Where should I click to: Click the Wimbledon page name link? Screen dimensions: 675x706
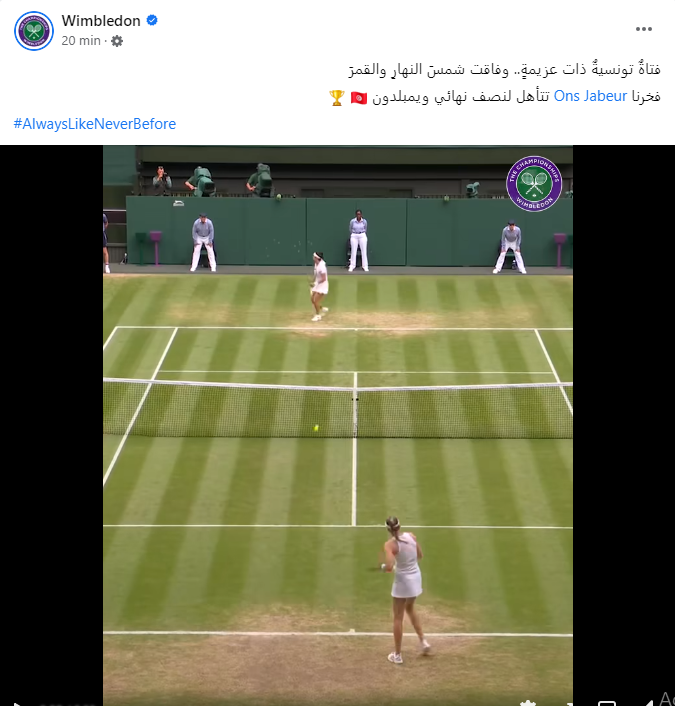[101, 21]
